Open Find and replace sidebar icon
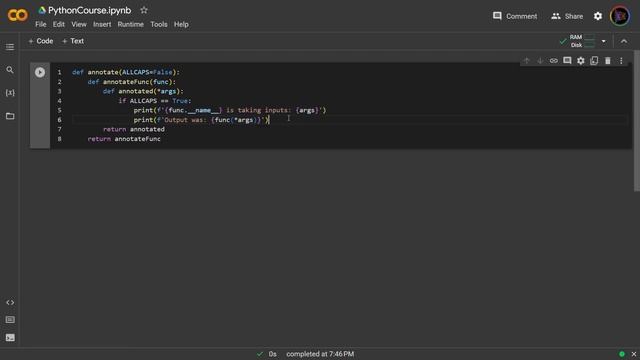This screenshot has height=360, width=640. point(10,70)
